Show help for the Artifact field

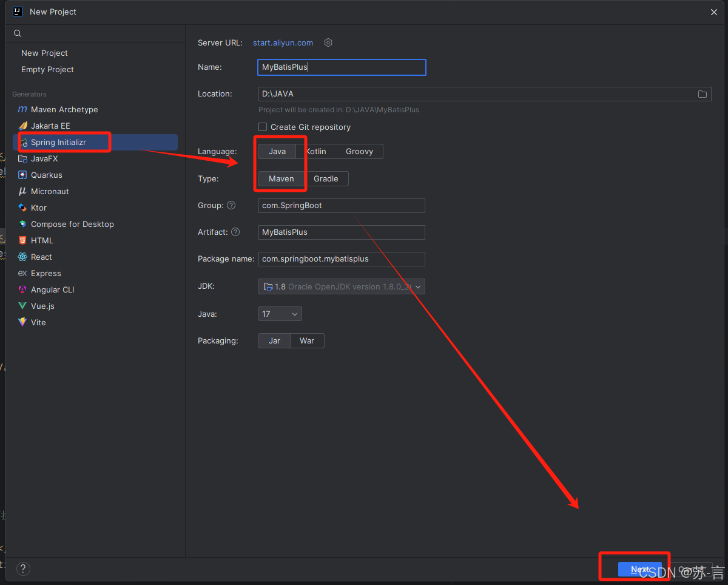point(235,232)
